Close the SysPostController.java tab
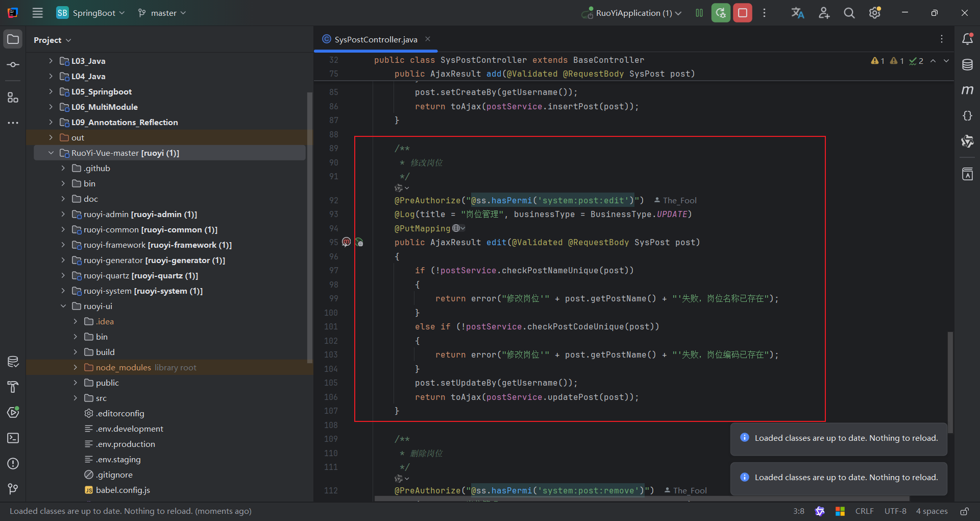Screen dimensions: 980x521 428,39
